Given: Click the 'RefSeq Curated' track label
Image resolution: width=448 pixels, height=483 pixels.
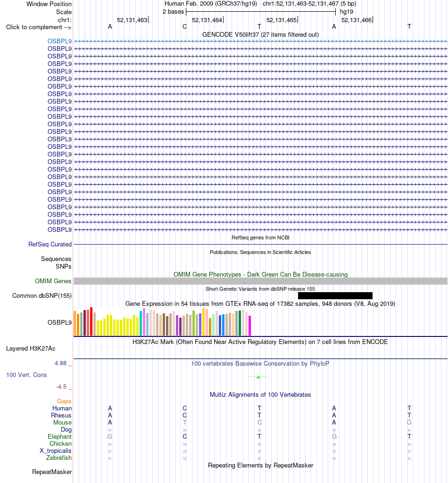Looking at the screenshot, I should tap(50, 244).
